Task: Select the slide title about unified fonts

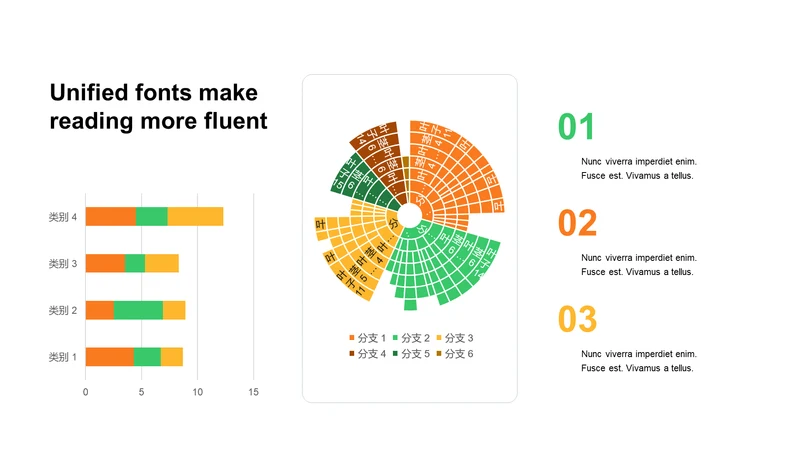Action: point(158,107)
